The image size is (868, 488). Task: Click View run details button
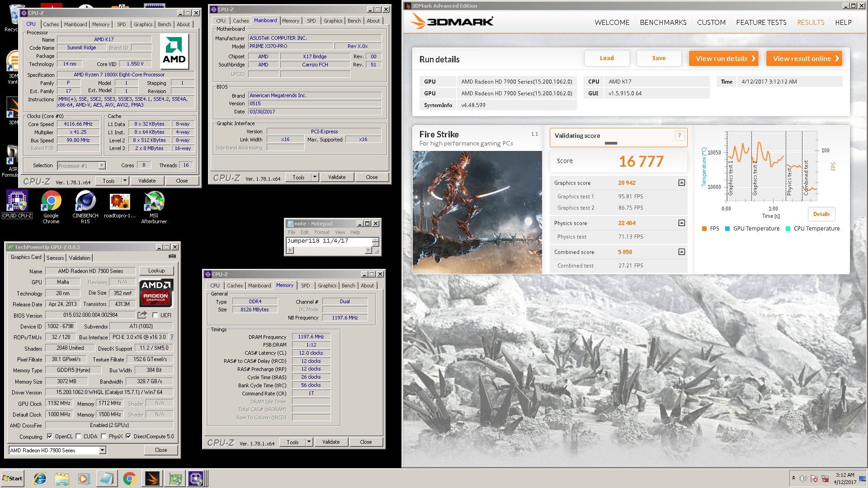click(725, 58)
